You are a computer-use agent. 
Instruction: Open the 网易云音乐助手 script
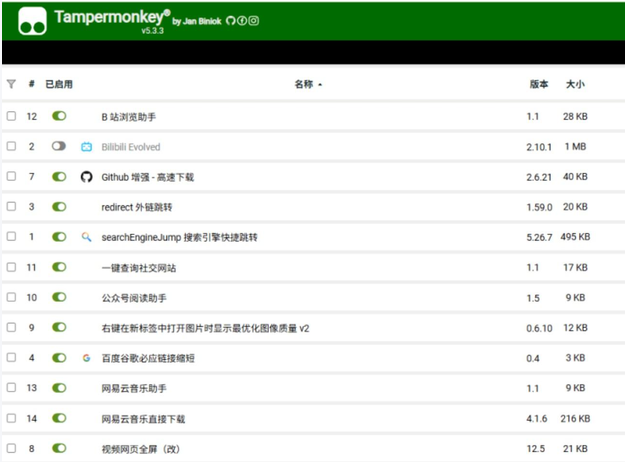point(134,388)
